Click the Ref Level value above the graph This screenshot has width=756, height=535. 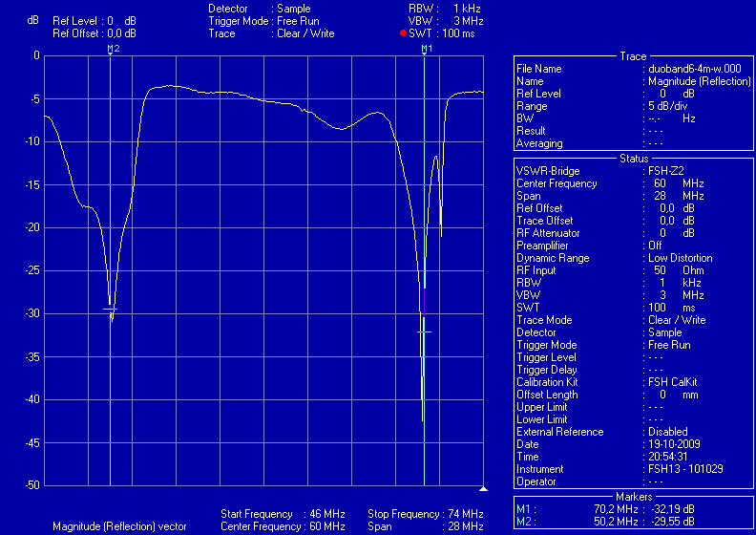click(95, 20)
